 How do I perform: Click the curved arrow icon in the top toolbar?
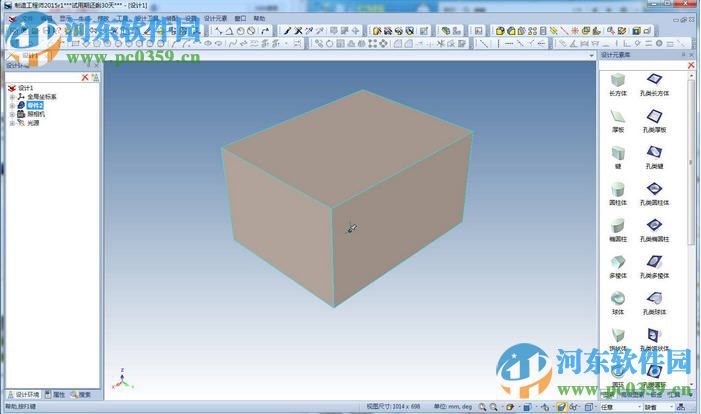click(x=265, y=31)
